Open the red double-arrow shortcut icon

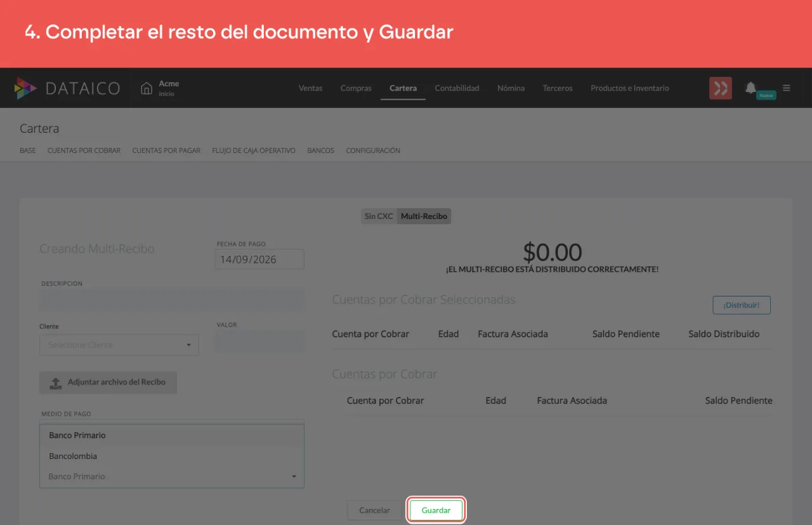click(x=721, y=88)
